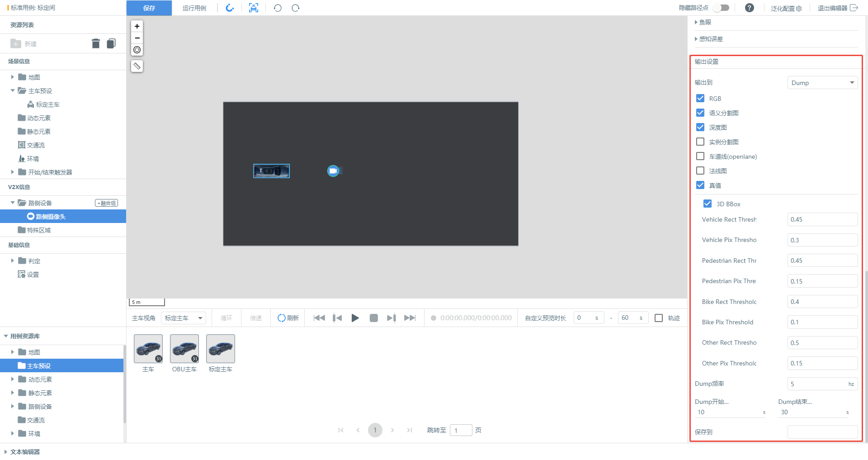868x460 pixels.
Task: Click the 跳转至 page number field
Action: (461, 430)
